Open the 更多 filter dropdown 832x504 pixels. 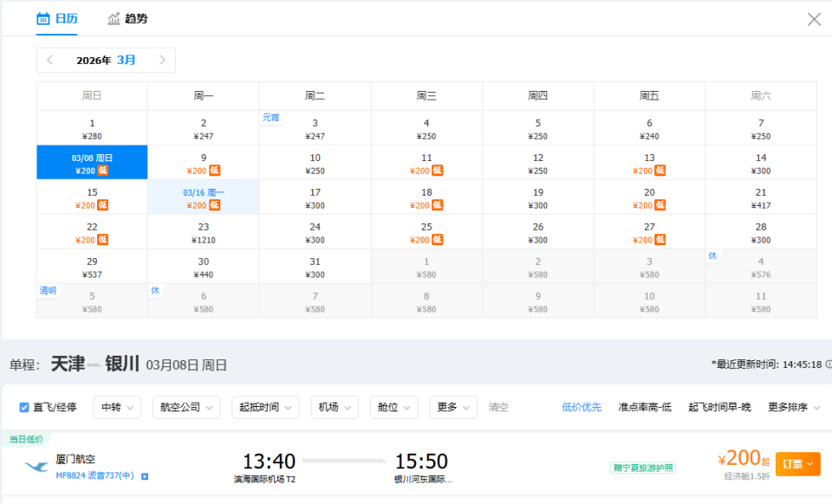tap(452, 407)
